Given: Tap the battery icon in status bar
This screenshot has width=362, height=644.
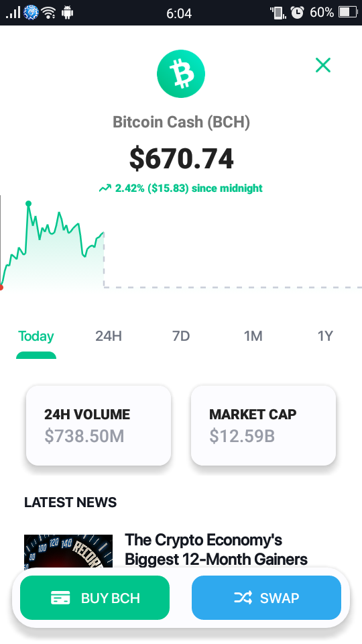Looking at the screenshot, I should coord(348,13).
